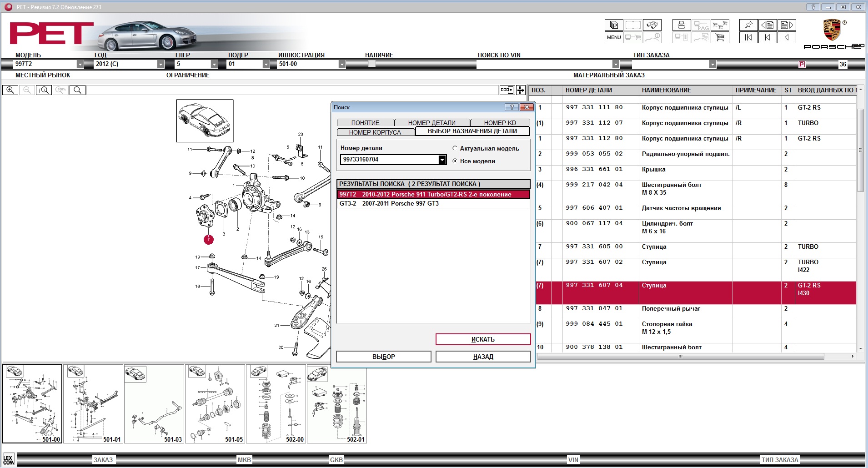
Task: Select the 997T2 Turbo/GT2-RS search result
Action: 433,194
